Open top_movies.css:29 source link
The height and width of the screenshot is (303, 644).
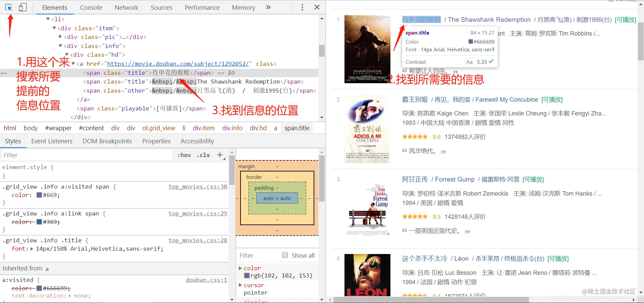(x=198, y=213)
